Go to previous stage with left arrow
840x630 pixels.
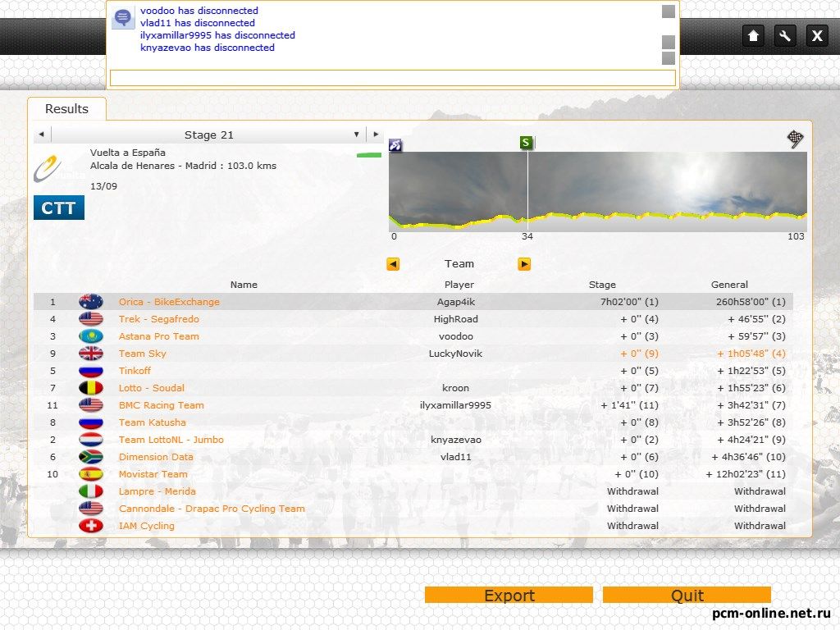click(42, 135)
